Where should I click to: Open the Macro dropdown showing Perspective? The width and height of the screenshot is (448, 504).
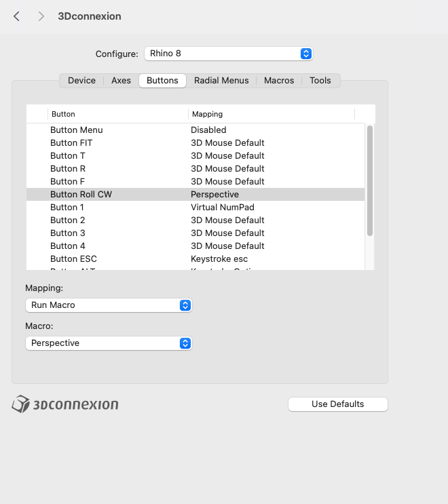tap(109, 343)
